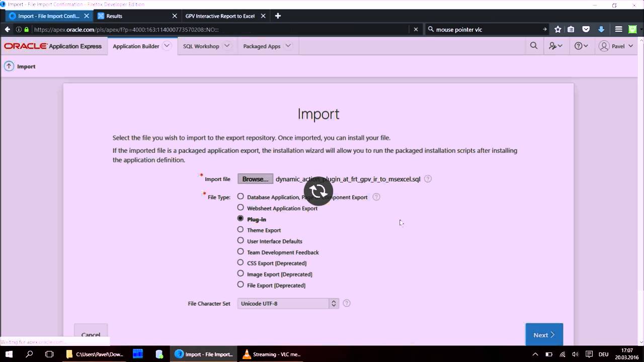The image size is (644, 362).
Task: Select File Export [Deprecated] option
Action: pyautogui.click(x=240, y=285)
